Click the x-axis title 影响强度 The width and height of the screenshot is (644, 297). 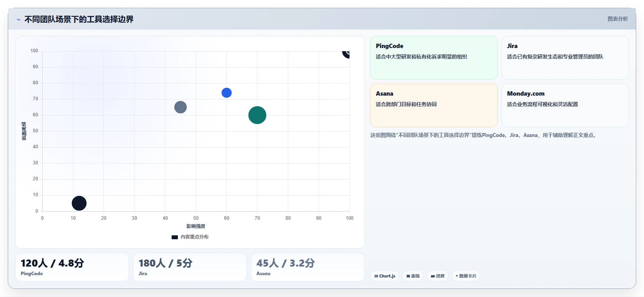click(x=196, y=226)
